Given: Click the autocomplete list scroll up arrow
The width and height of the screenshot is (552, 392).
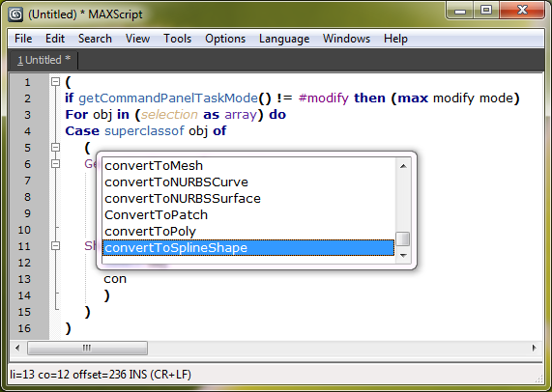Looking at the screenshot, I should point(403,166).
